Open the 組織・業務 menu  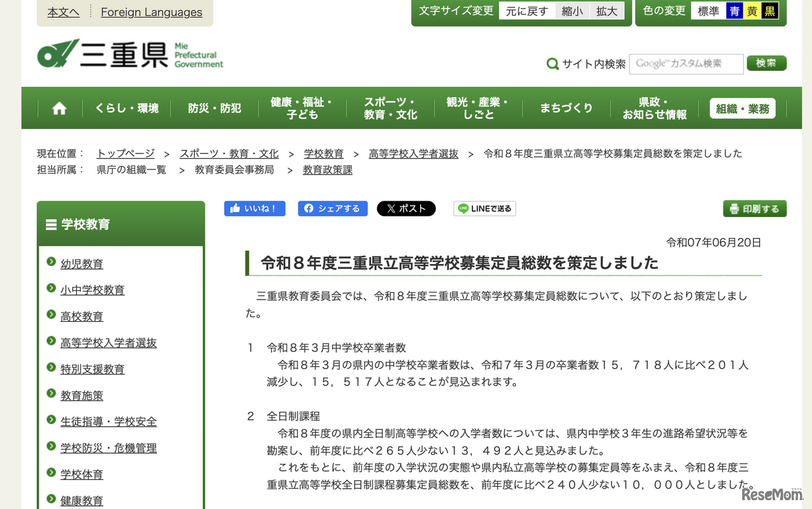tap(742, 109)
